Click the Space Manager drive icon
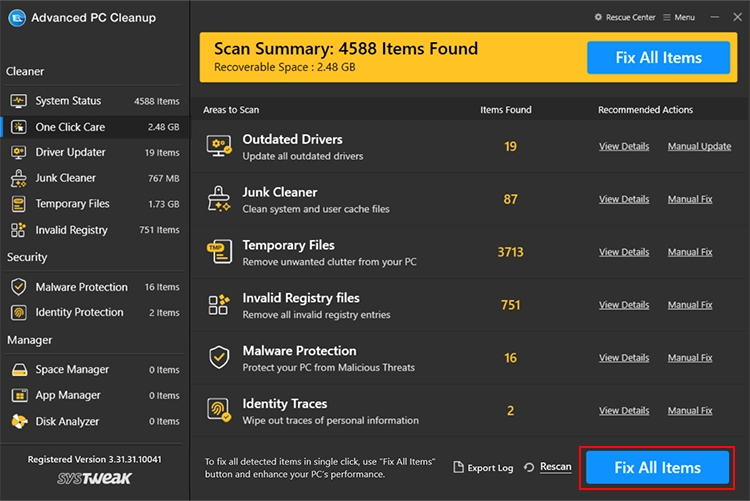The image size is (750, 501). tap(19, 369)
